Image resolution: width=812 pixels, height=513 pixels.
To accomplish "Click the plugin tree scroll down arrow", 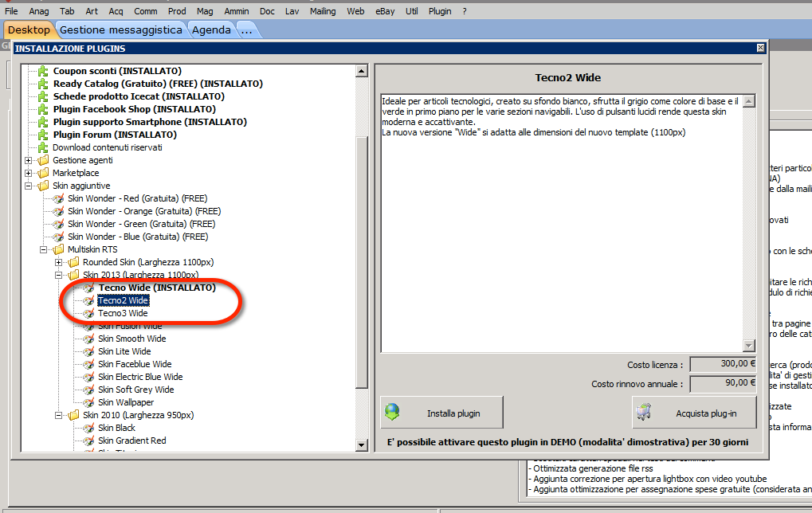I will point(362,444).
